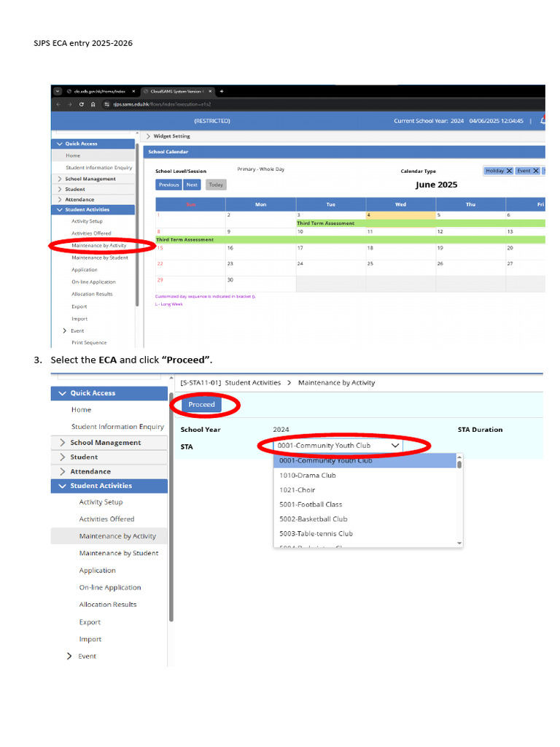Open Print Sequence in upper screenshot sidebar
The image size is (560, 747).
(89, 343)
